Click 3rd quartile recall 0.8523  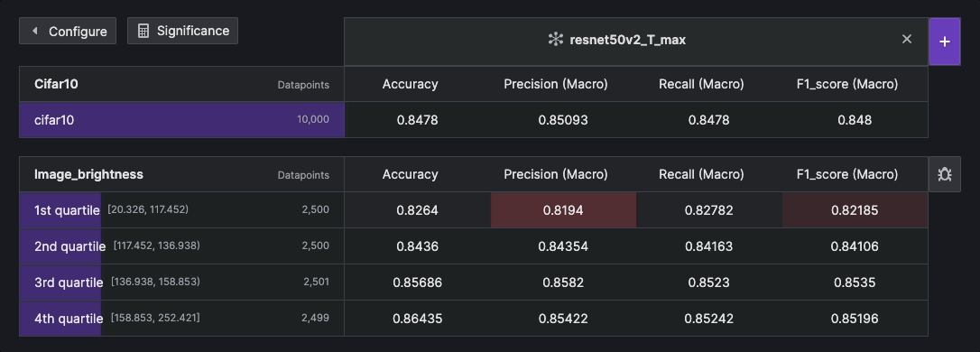coord(708,283)
